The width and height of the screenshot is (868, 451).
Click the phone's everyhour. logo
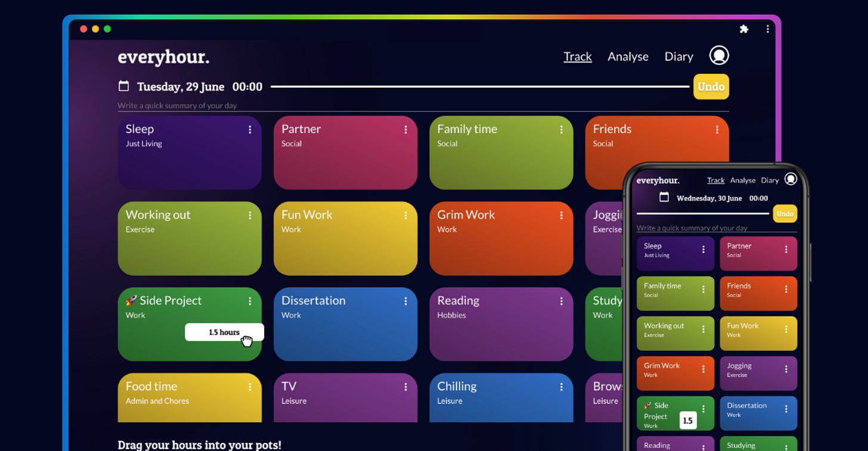click(658, 180)
